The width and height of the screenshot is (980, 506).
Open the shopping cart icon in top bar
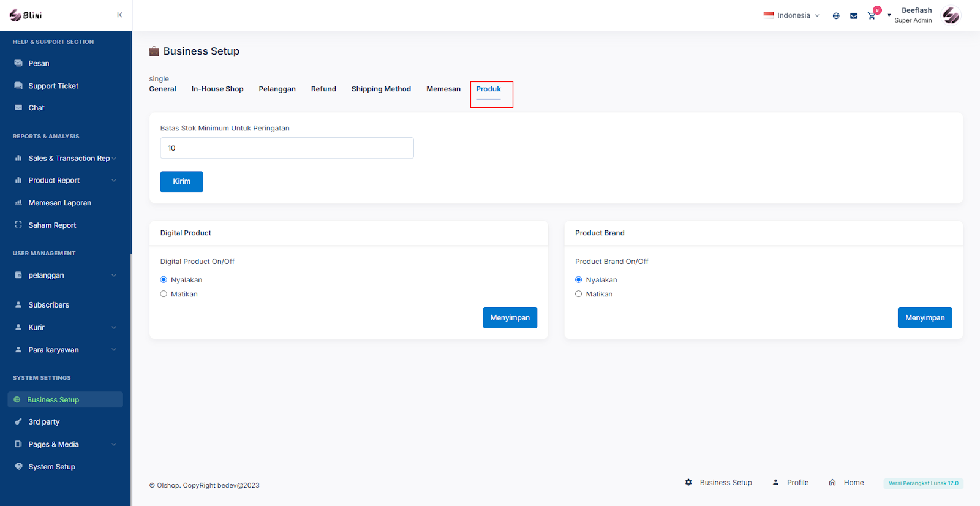click(x=871, y=16)
